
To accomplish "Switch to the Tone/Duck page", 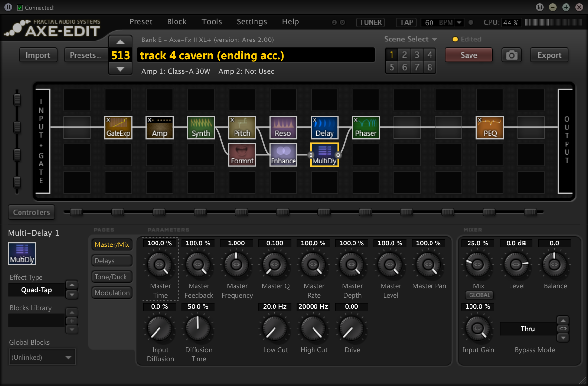I will click(112, 277).
